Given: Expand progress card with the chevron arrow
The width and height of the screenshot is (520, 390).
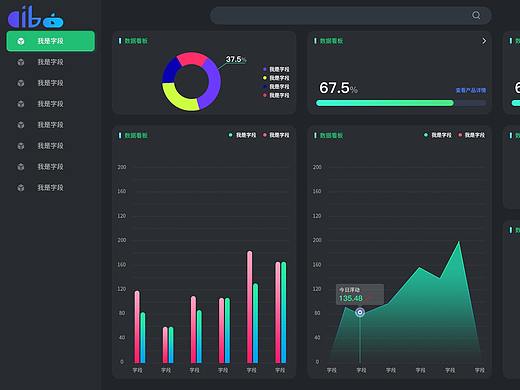Looking at the screenshot, I should click(484, 41).
